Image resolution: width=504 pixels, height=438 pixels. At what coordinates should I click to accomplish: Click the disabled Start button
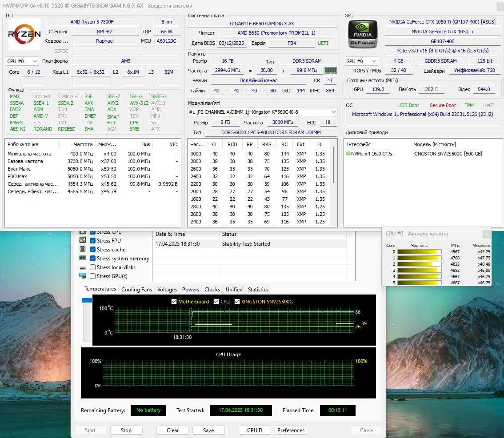pos(90,430)
